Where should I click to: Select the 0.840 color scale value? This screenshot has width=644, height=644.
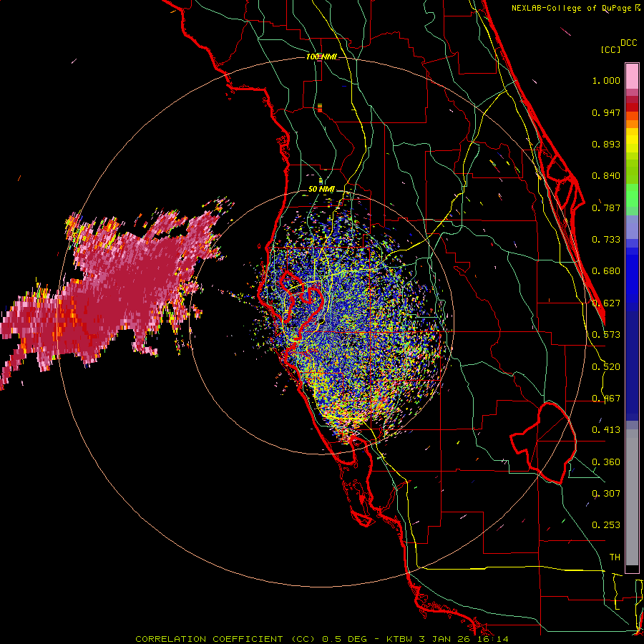click(606, 176)
